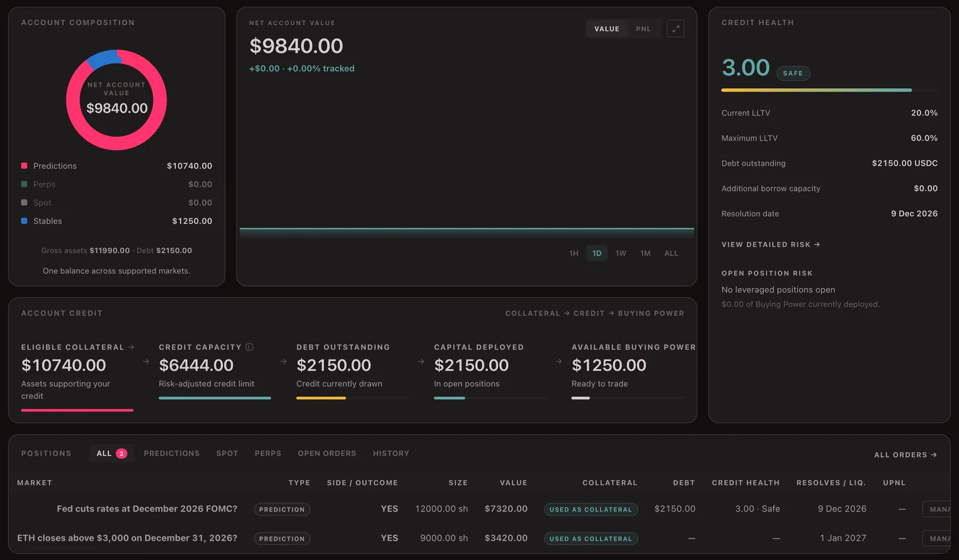Click ETH closes above $3,000 market name
Screen dimensions: 959x560
point(127,538)
